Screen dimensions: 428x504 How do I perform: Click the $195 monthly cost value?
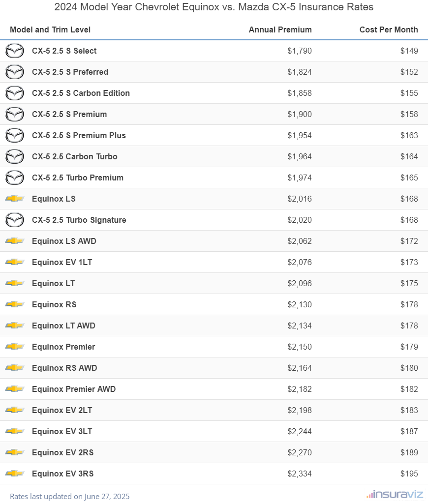coord(409,474)
